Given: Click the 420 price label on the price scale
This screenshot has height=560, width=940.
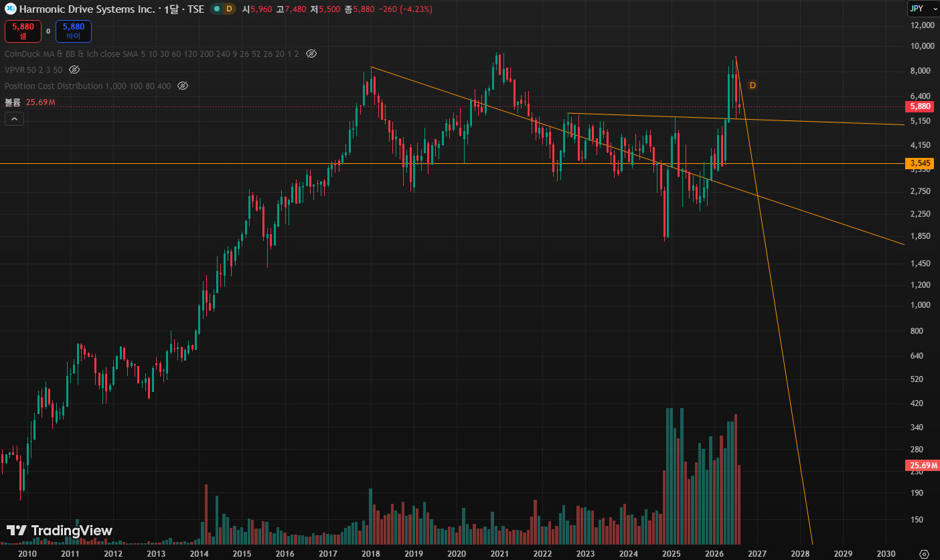Looking at the screenshot, I should click(x=919, y=403).
